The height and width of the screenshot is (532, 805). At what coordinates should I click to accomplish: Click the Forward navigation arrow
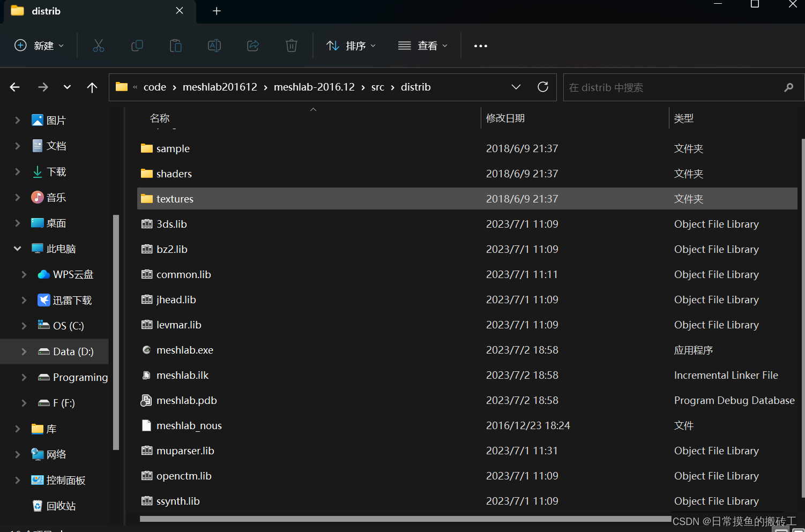tap(43, 87)
